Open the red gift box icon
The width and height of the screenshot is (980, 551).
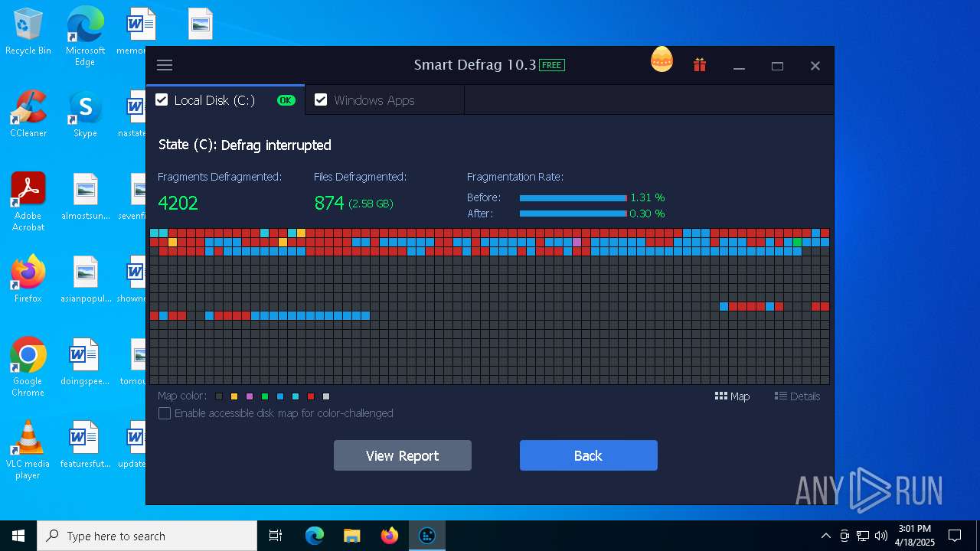tap(700, 65)
